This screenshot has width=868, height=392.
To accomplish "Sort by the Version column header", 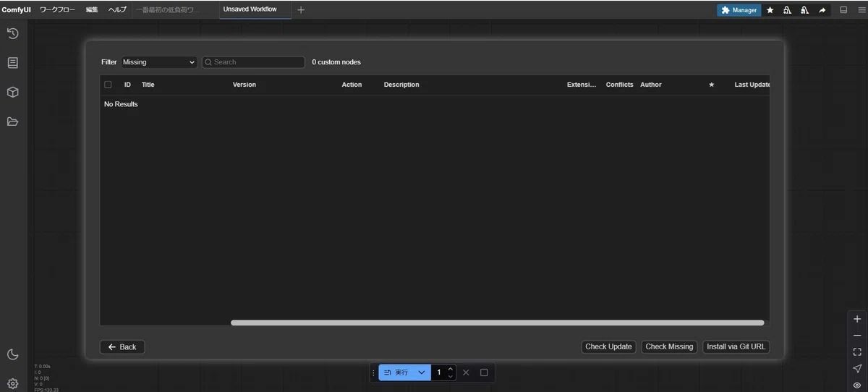I will [x=244, y=85].
